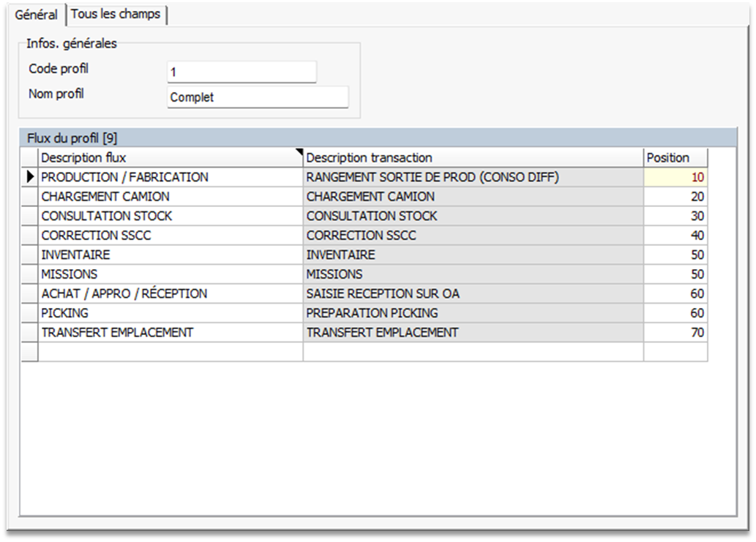Select the PRODUCTION / FABRICATION flux cell
Viewport: 756px width, 542px height.
170,177
